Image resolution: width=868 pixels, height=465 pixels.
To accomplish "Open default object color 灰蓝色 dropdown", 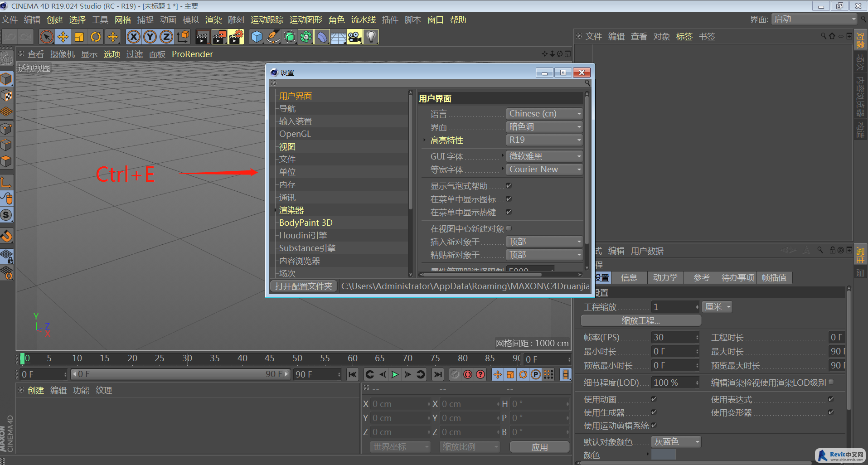I will [x=676, y=441].
